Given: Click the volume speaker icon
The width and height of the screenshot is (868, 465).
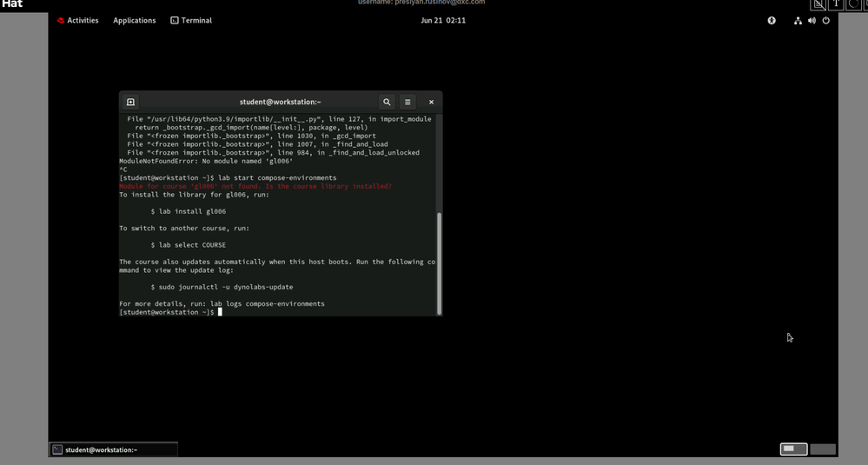Looking at the screenshot, I should click(x=812, y=20).
